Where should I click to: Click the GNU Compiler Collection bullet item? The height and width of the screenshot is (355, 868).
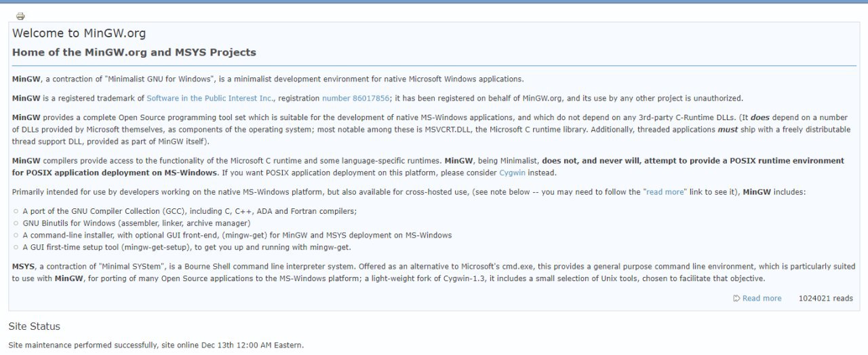click(x=189, y=211)
